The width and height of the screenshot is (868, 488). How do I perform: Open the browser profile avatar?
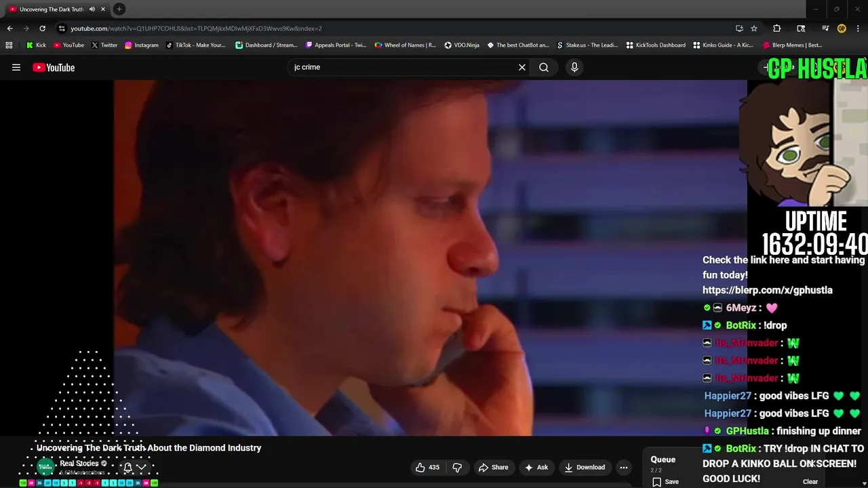point(842,28)
